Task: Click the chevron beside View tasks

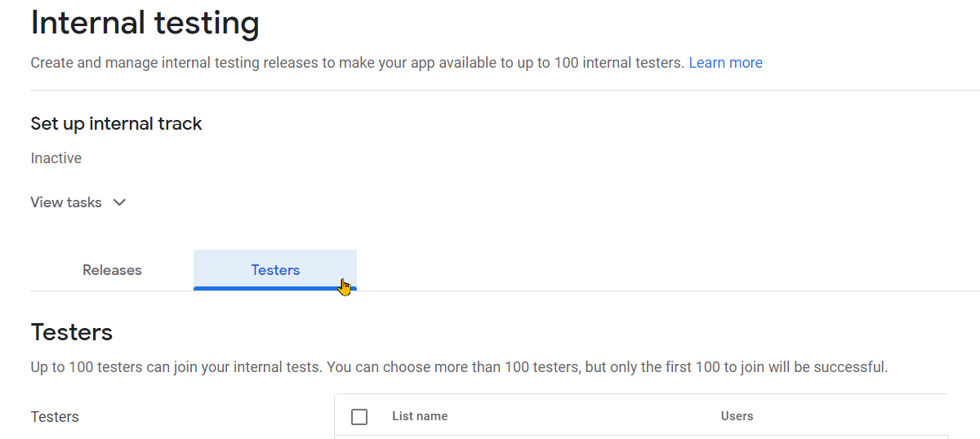Action: coord(119,202)
